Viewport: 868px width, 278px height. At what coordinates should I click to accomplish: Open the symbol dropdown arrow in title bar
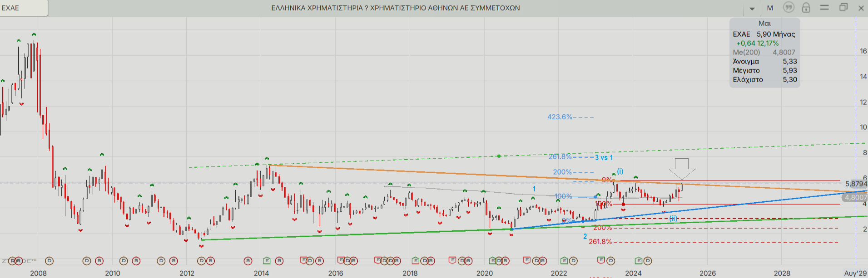(x=752, y=8)
